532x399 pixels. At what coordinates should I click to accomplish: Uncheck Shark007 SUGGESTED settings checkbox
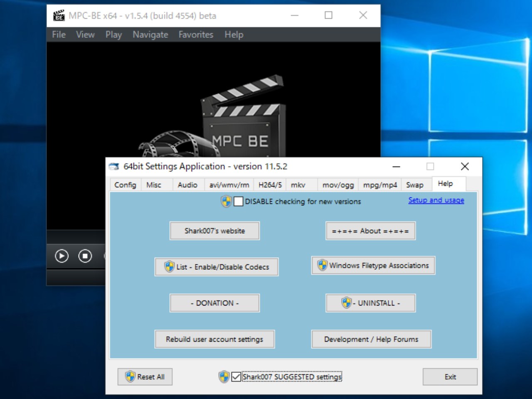(x=236, y=377)
